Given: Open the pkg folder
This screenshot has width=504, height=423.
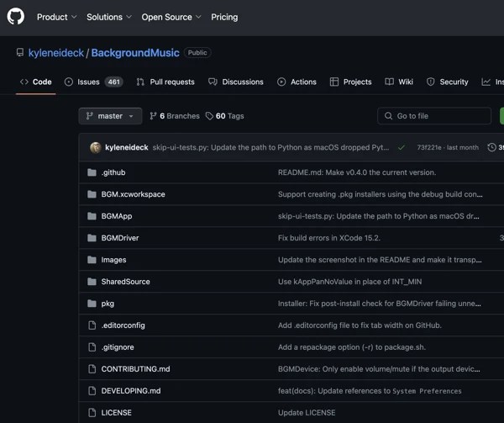Looking at the screenshot, I should click(108, 304).
